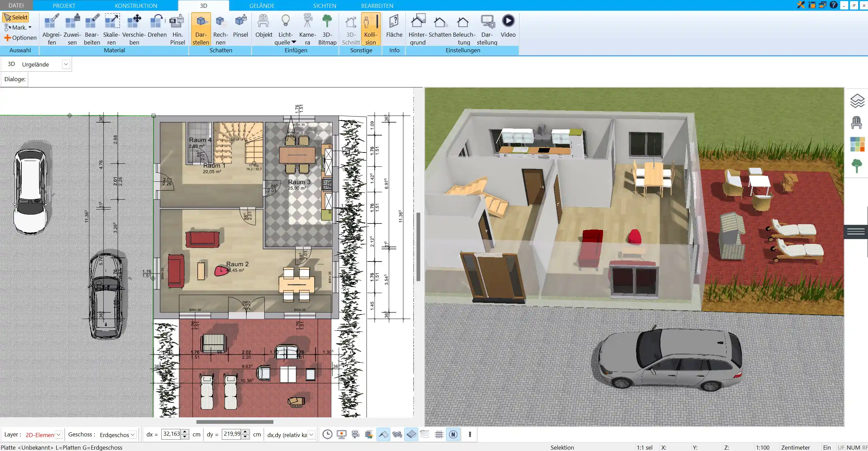The width and height of the screenshot is (868, 451).
Task: Open the Urgelände dropdown
Action: point(66,64)
